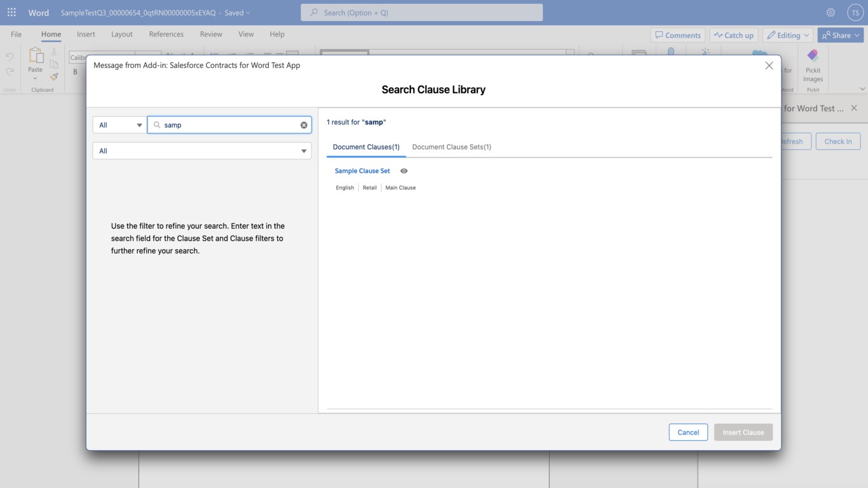Clear the clause search text
This screenshot has width=868, height=488.
click(x=304, y=125)
